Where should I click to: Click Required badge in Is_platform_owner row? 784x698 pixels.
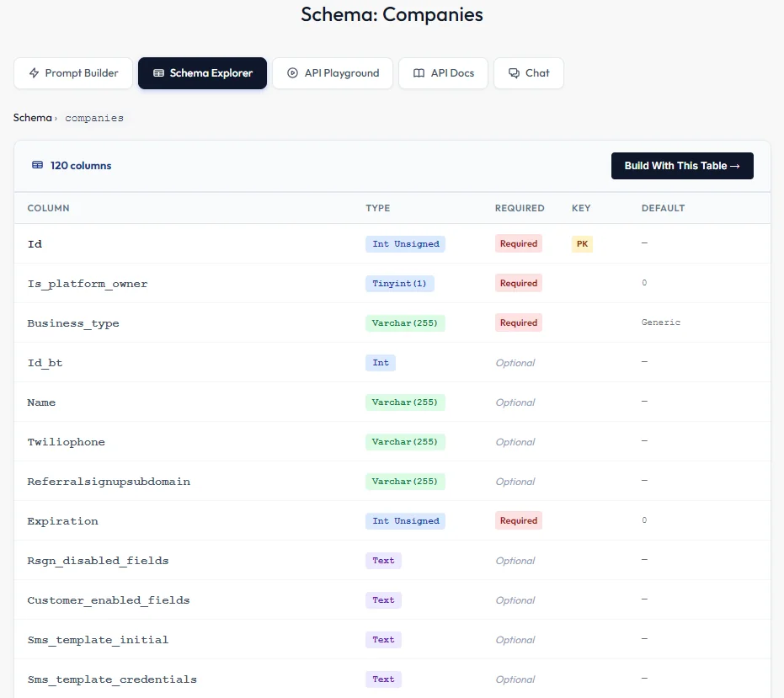click(519, 283)
